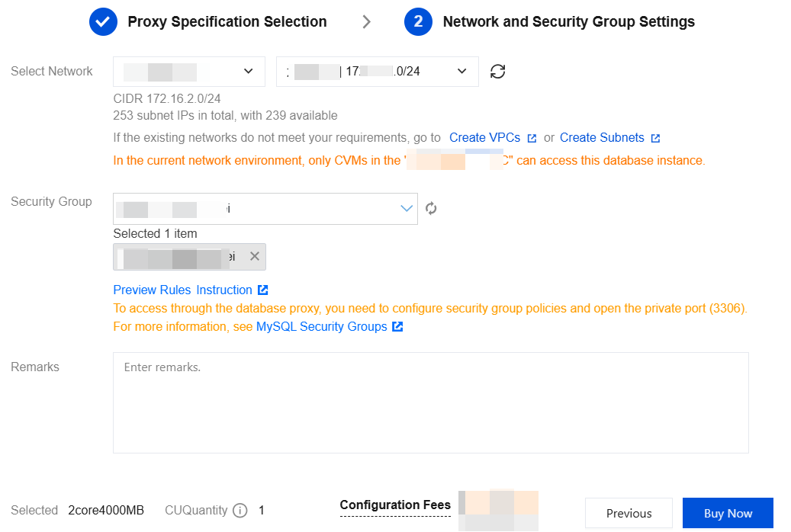Select Network and Security Group Settings step
This screenshot has height=532, width=791.
tap(568, 22)
